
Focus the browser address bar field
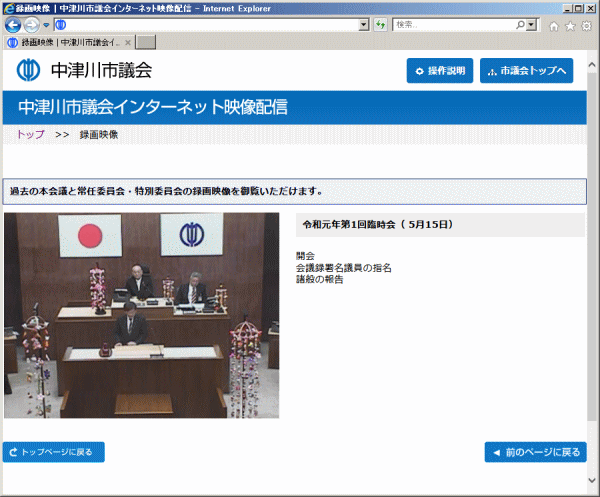(212, 25)
